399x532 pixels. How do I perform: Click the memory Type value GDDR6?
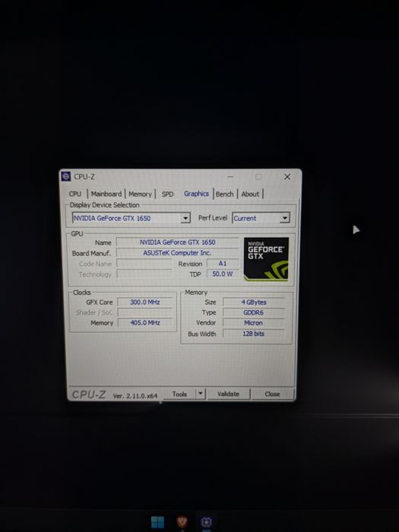[x=254, y=312]
